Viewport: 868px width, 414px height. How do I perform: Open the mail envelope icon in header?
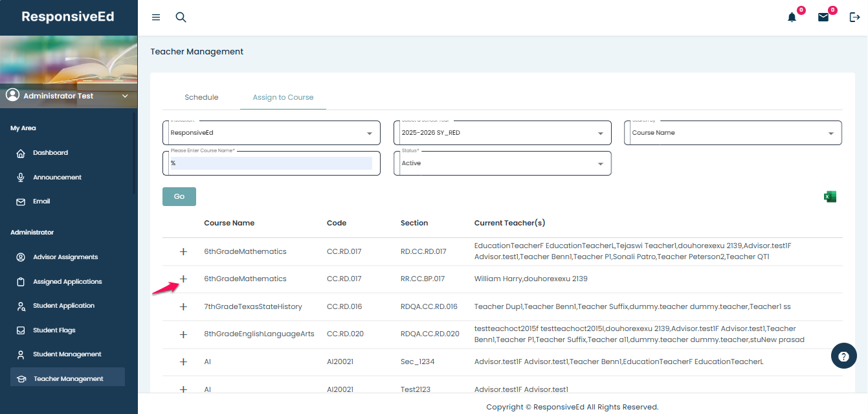pos(823,17)
